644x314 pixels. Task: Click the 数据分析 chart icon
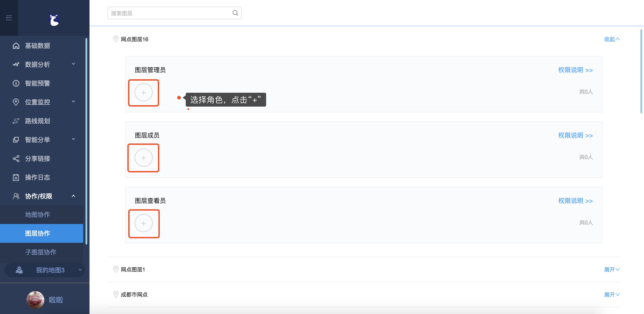(x=16, y=65)
